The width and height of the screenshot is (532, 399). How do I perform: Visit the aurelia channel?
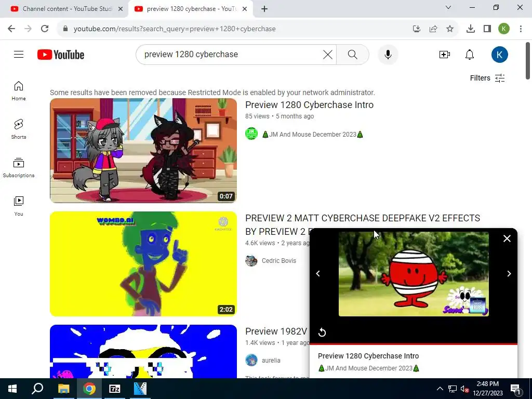(271, 361)
